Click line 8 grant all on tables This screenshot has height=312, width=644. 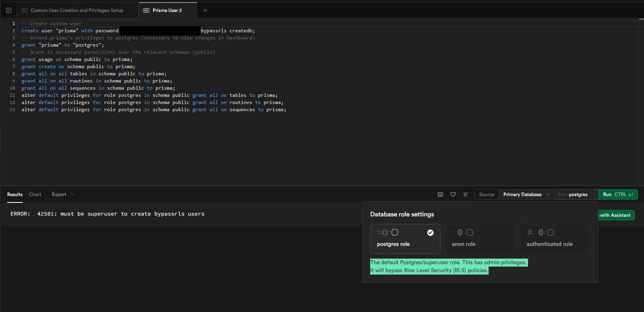94,74
